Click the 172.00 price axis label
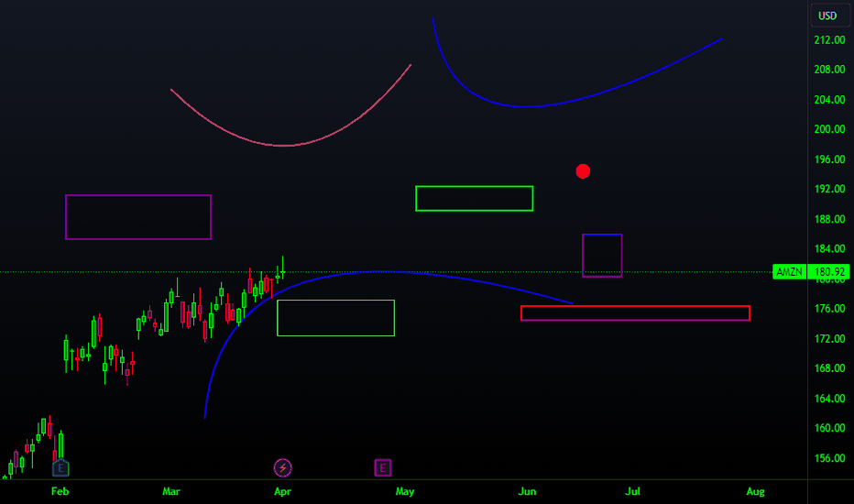854x504 pixels. coord(829,338)
